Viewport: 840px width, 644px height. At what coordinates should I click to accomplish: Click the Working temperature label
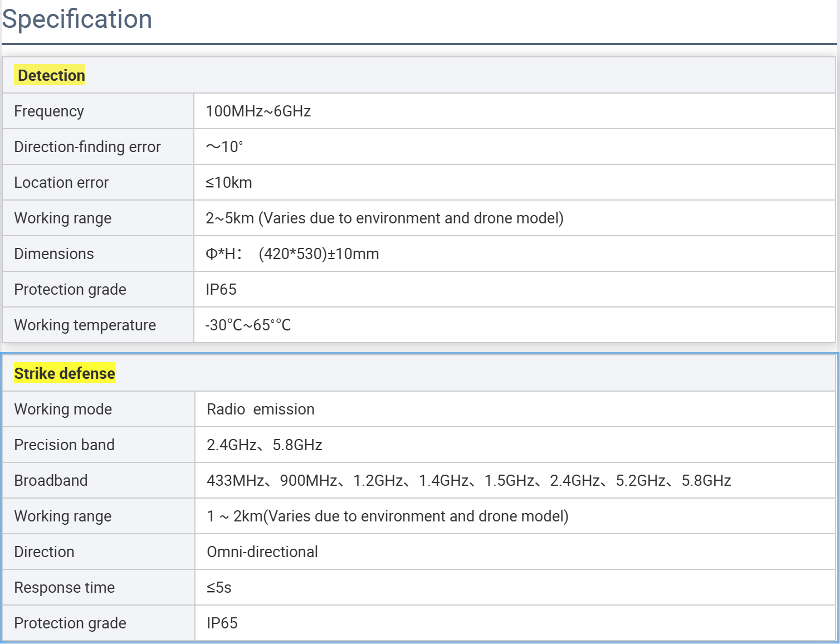click(85, 325)
